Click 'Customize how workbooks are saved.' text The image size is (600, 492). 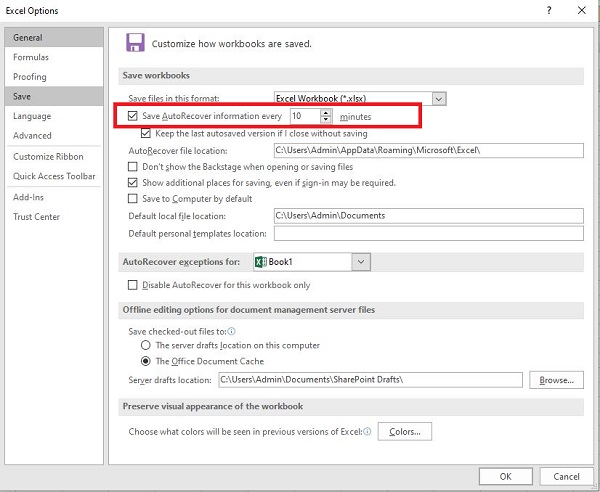click(232, 44)
